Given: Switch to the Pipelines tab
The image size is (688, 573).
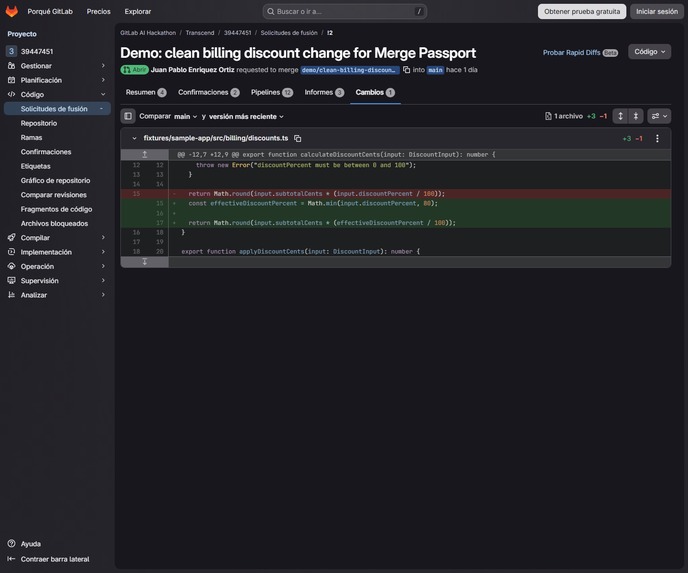Looking at the screenshot, I should pos(272,92).
